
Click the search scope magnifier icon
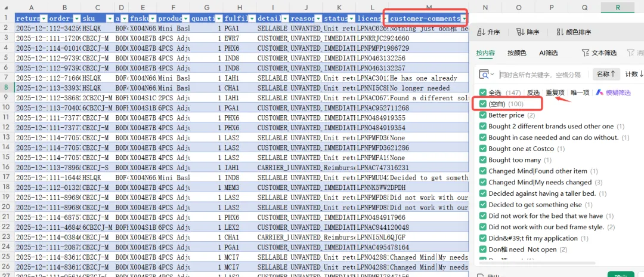point(485,75)
